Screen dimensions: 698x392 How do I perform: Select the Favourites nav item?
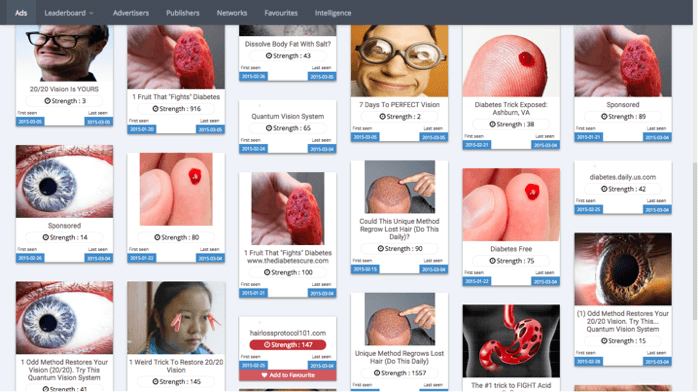click(281, 13)
